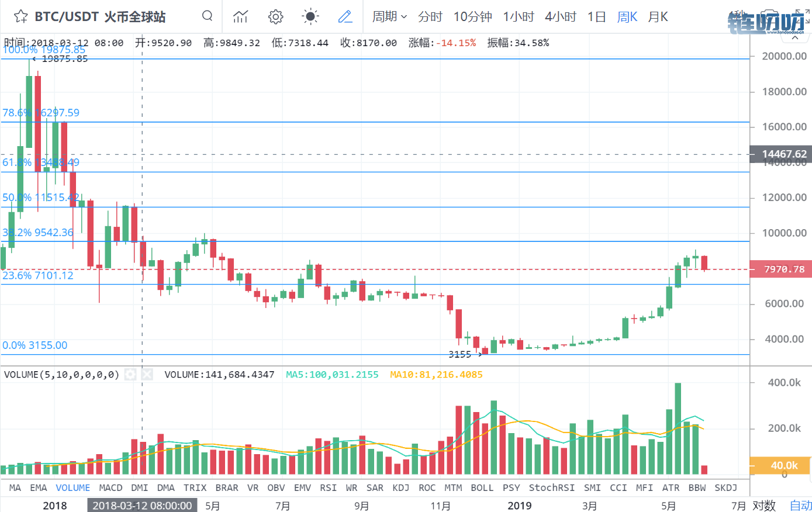Click the 2019 label on time axis
This screenshot has width=812, height=512.
[519, 506]
